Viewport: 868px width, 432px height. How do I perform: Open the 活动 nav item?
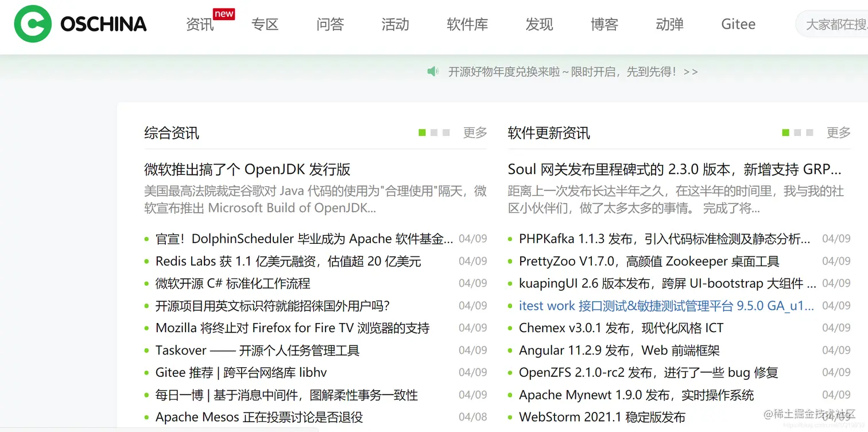395,24
